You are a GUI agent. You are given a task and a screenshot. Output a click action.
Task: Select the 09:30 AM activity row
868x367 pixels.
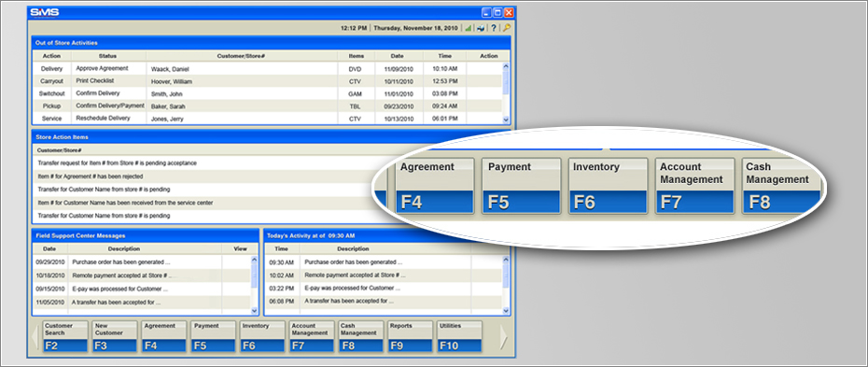pyautogui.click(x=384, y=262)
